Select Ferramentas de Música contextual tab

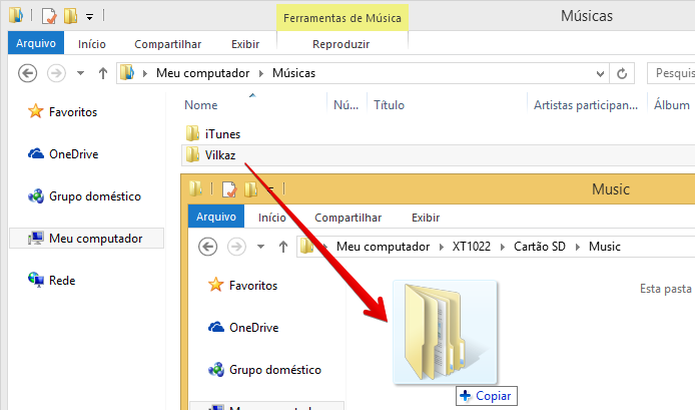click(x=342, y=18)
